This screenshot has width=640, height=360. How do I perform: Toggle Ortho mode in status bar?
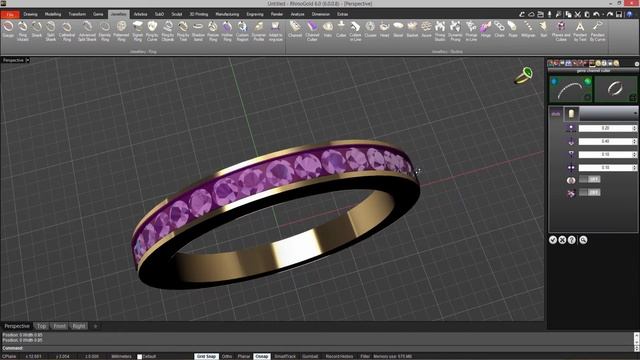[227, 356]
